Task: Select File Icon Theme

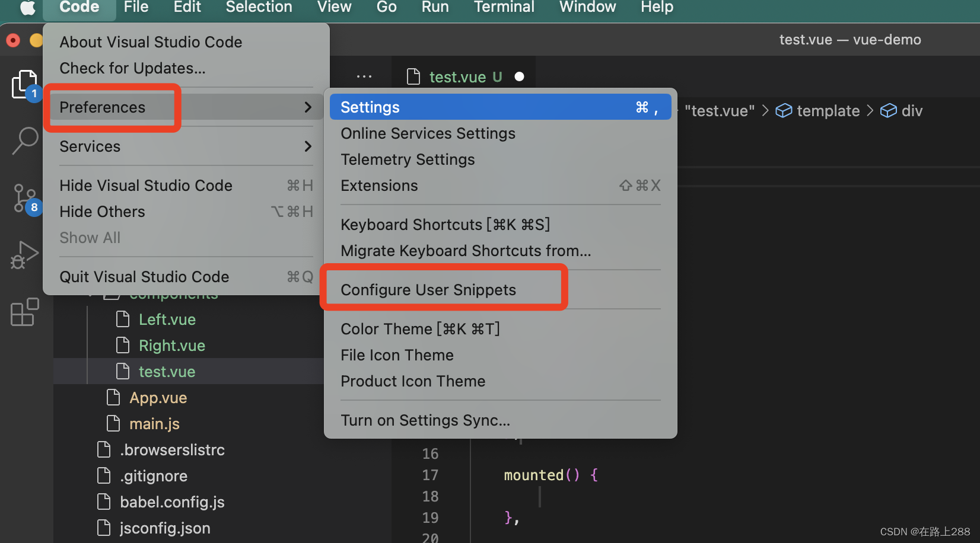Action: coord(500,354)
